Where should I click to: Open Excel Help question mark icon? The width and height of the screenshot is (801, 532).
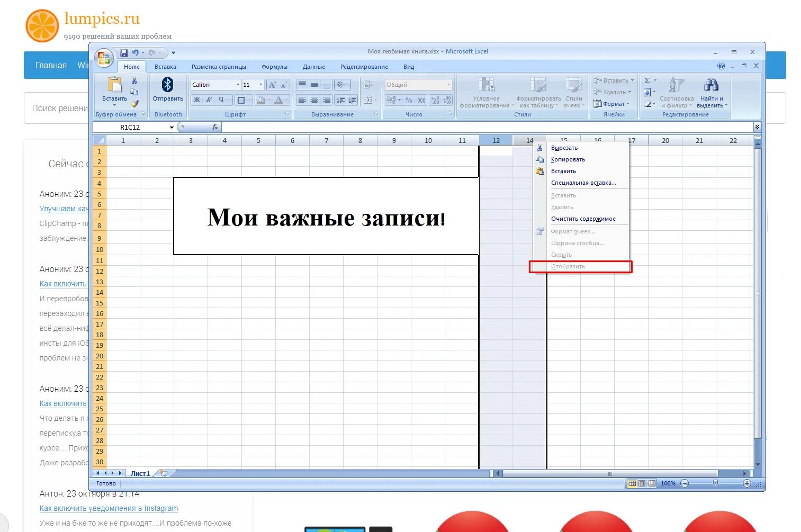click(721, 66)
